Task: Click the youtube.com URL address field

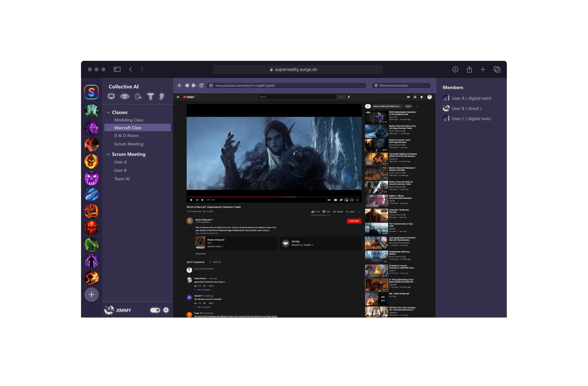Action: pos(286,86)
